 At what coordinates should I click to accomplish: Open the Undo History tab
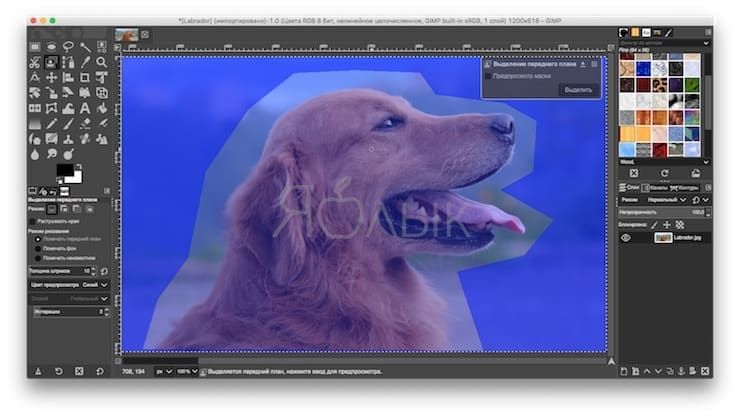[x=53, y=191]
